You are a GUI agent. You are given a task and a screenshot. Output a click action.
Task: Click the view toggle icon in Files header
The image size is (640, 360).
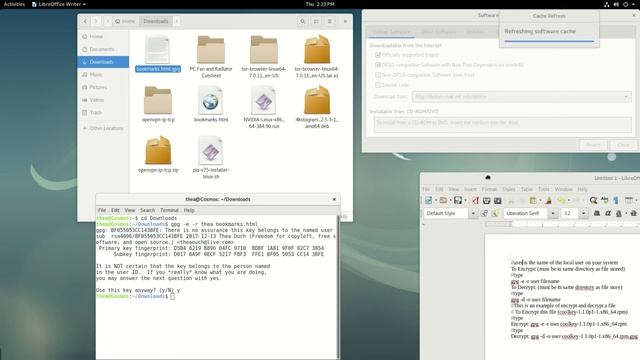tap(316, 21)
